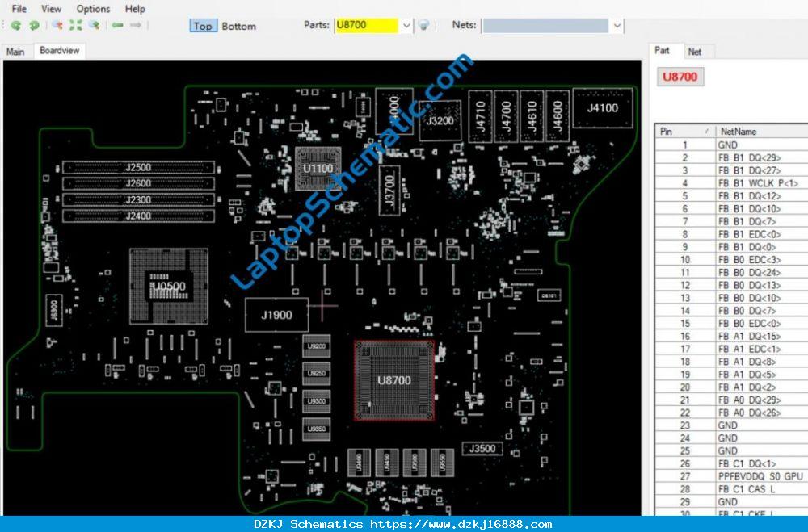Viewport: 808px width, 532px height.
Task: Switch to the Boardview tab
Action: (x=59, y=51)
